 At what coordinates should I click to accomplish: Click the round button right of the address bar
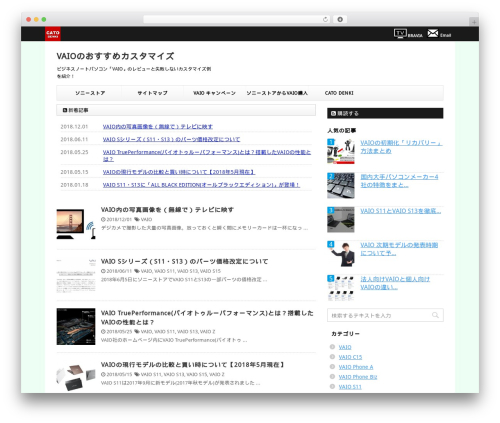coord(340,19)
